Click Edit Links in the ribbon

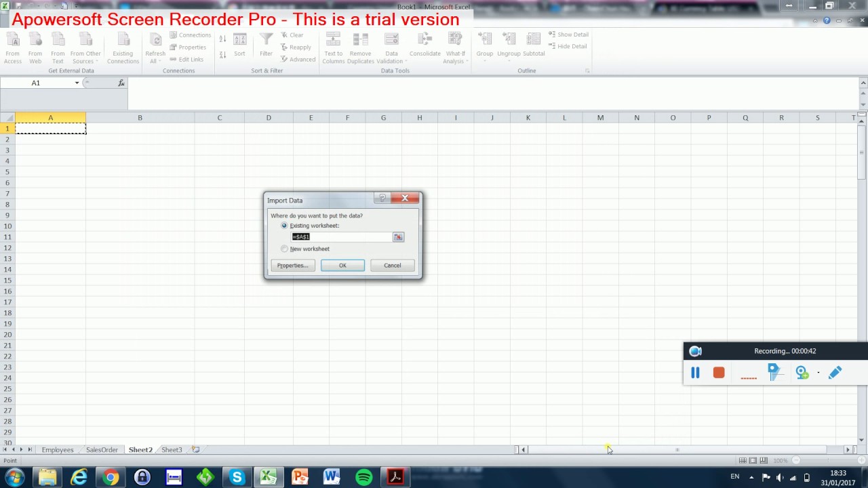point(186,60)
